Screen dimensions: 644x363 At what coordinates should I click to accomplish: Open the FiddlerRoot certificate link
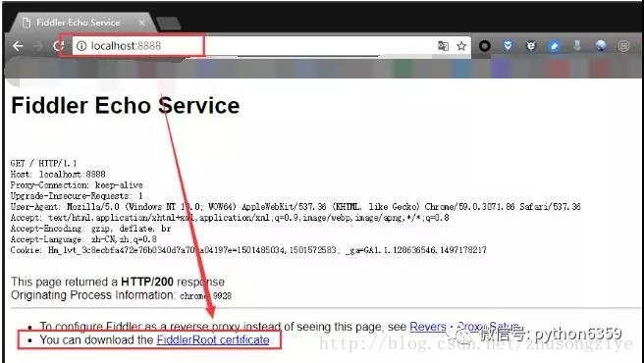pyautogui.click(x=213, y=340)
